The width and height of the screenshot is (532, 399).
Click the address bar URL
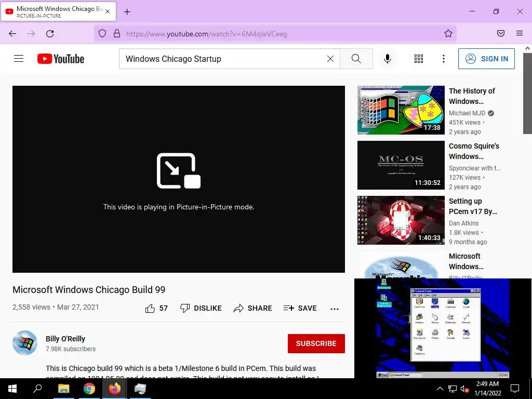click(x=207, y=34)
